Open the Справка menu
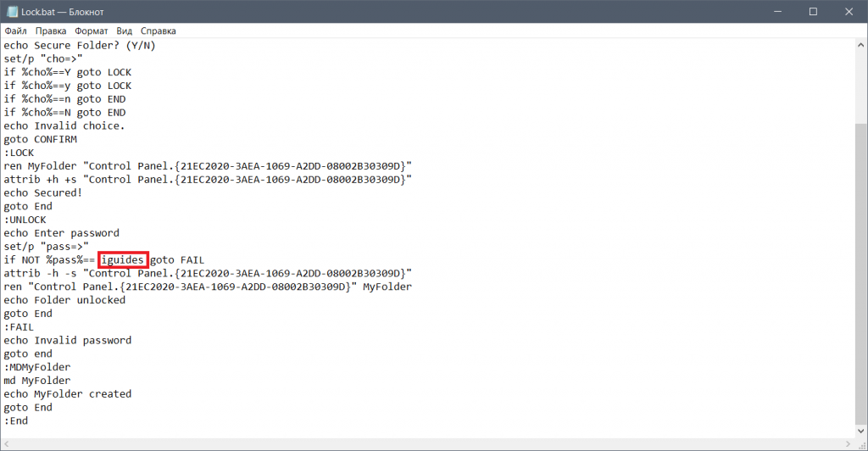The image size is (868, 451). pyautogui.click(x=158, y=31)
